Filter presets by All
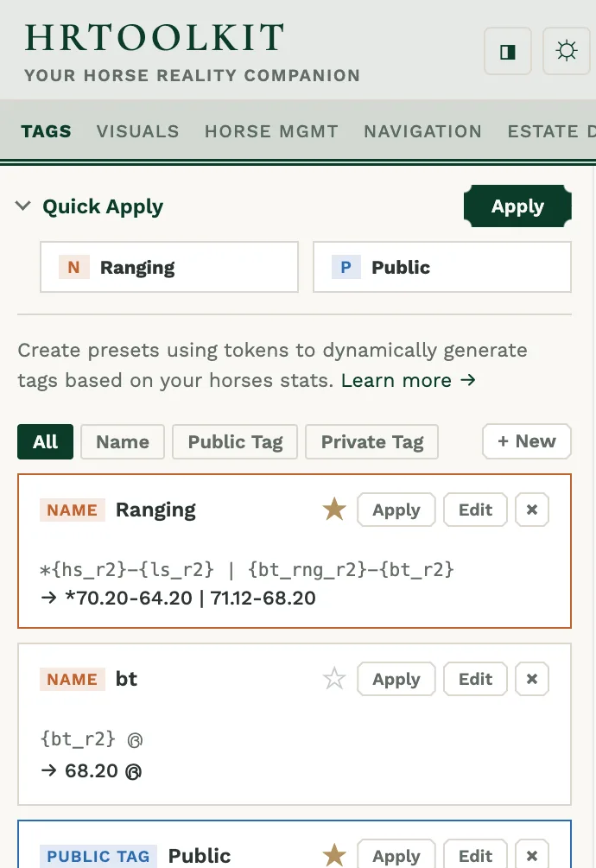The width and height of the screenshot is (596, 868). (x=46, y=441)
